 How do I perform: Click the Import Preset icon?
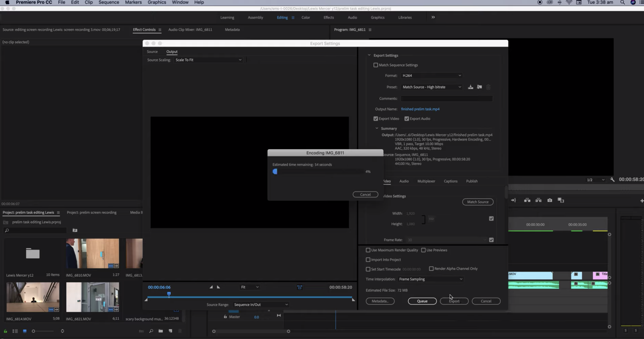[479, 87]
